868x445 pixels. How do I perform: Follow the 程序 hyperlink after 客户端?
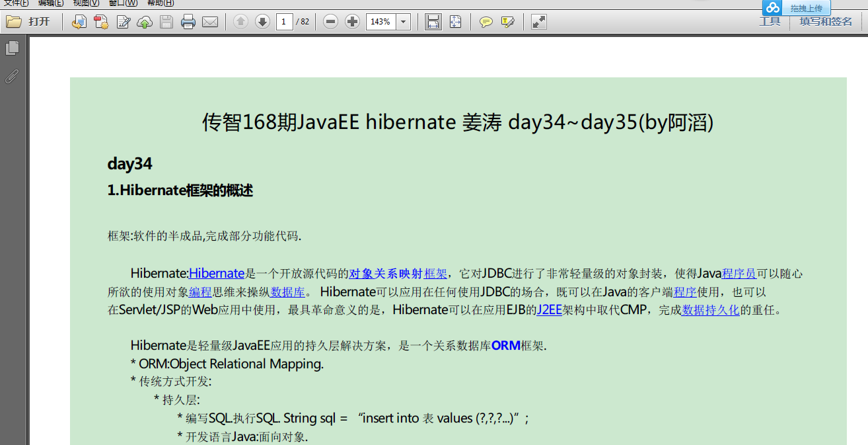685,292
